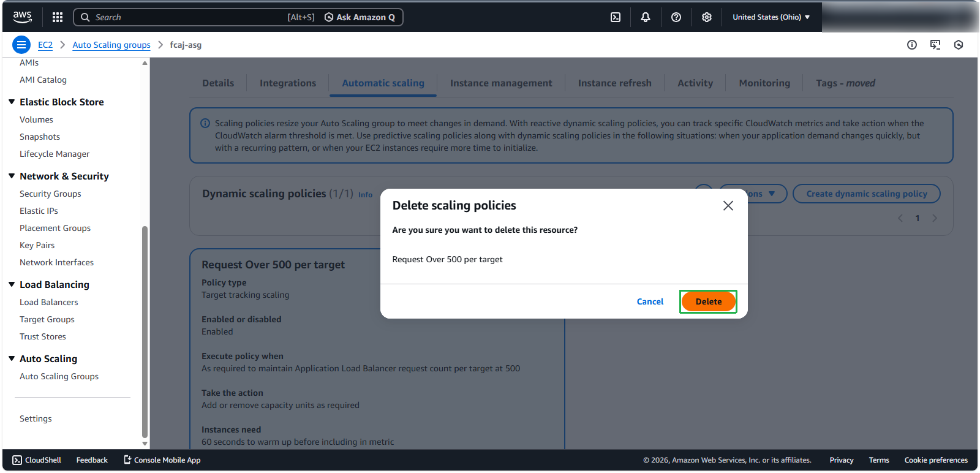Click the sidebar scrollbar down arrow
Image resolution: width=980 pixels, height=473 pixels.
click(x=145, y=444)
